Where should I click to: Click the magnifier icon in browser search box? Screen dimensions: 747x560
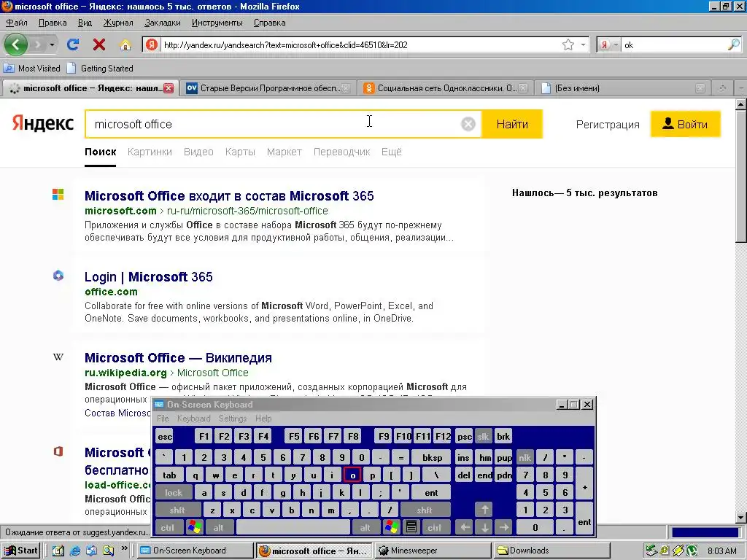click(x=734, y=44)
